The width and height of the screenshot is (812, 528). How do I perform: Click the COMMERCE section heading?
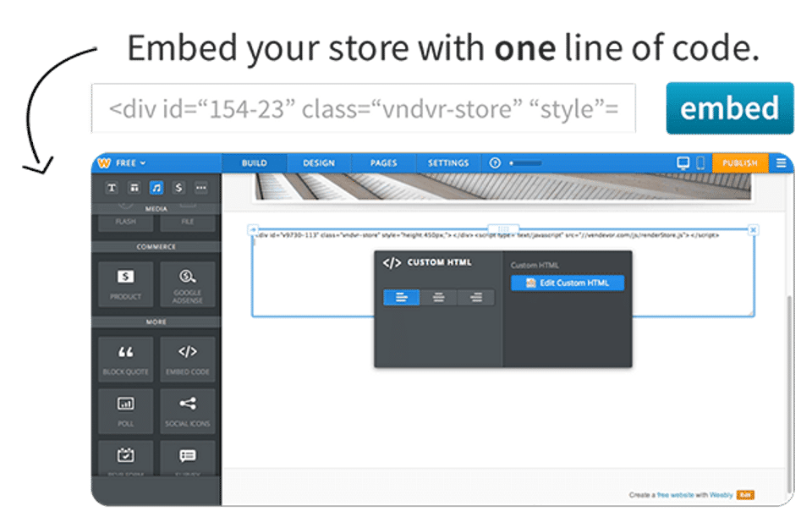click(156, 247)
